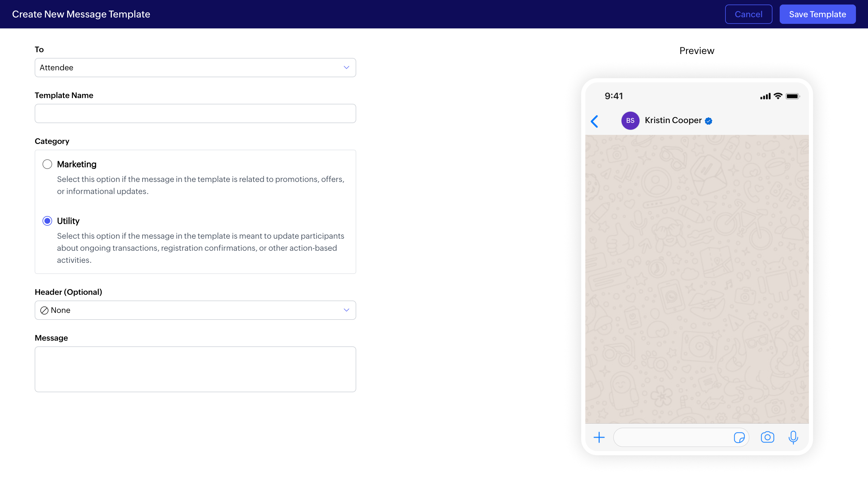
Task: Click into the Template Name field
Action: click(x=195, y=113)
